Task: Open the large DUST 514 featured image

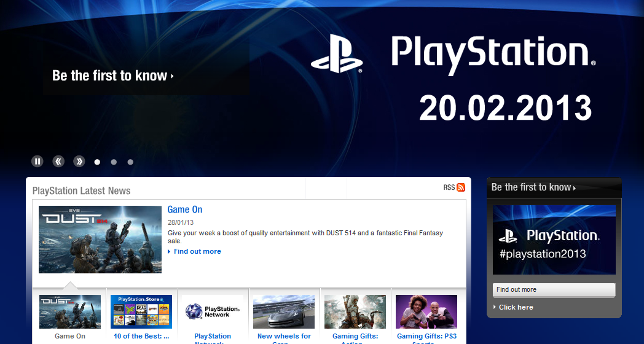Action: (x=100, y=240)
